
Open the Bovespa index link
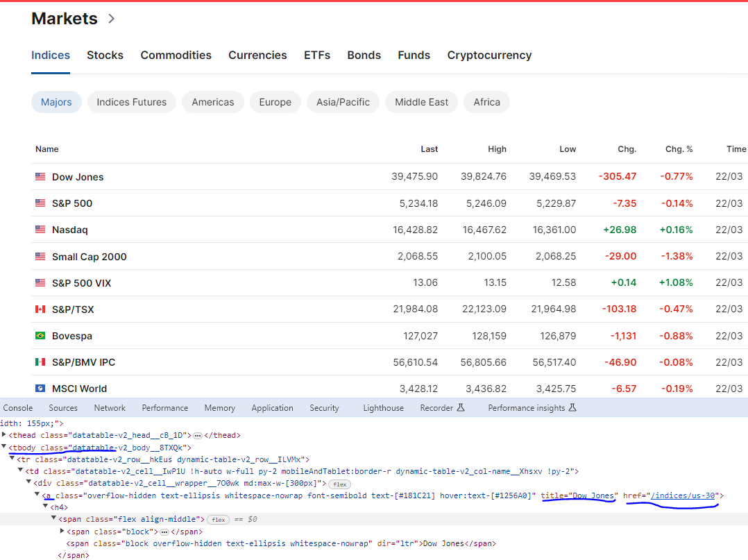(x=72, y=336)
